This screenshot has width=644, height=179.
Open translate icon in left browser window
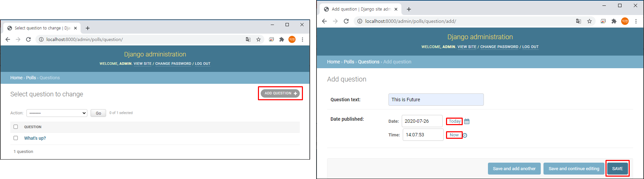coord(248,40)
